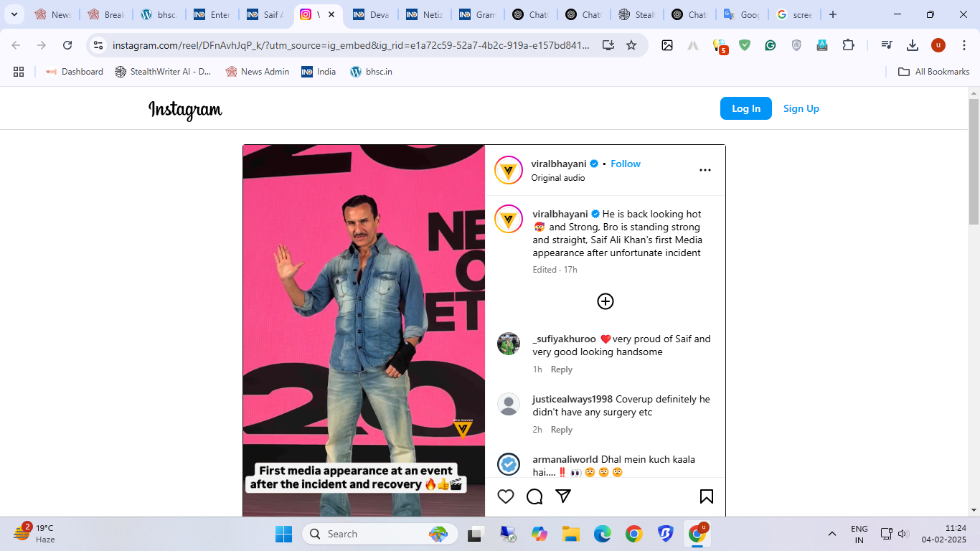Open the tab search dropdown arrow
The height and width of the screenshot is (551, 980).
click(x=14, y=14)
